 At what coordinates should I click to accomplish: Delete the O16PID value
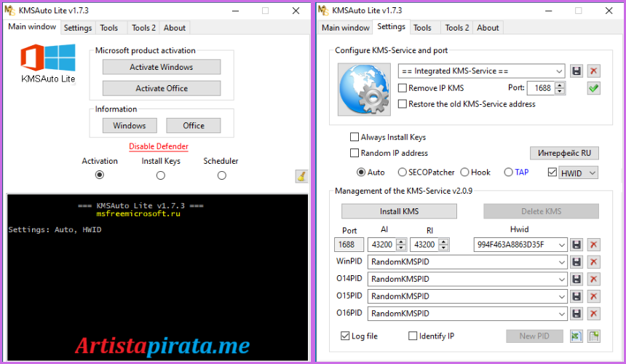click(x=594, y=313)
